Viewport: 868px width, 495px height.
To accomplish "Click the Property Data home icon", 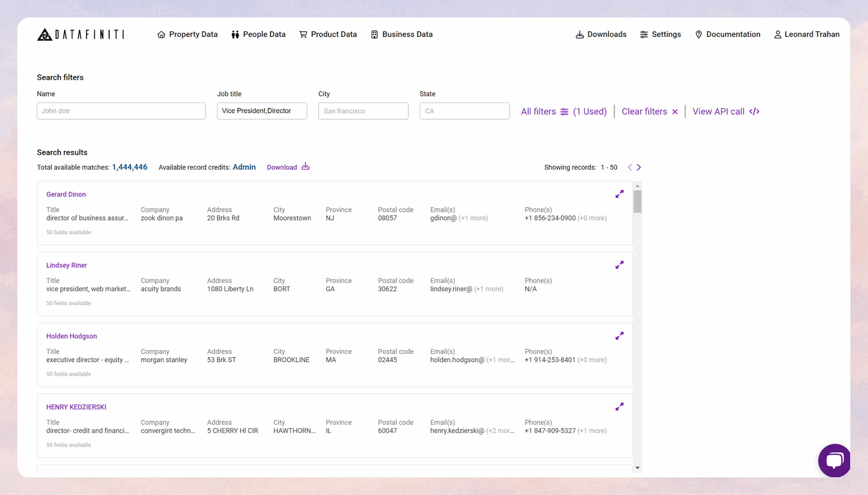I will coord(161,34).
